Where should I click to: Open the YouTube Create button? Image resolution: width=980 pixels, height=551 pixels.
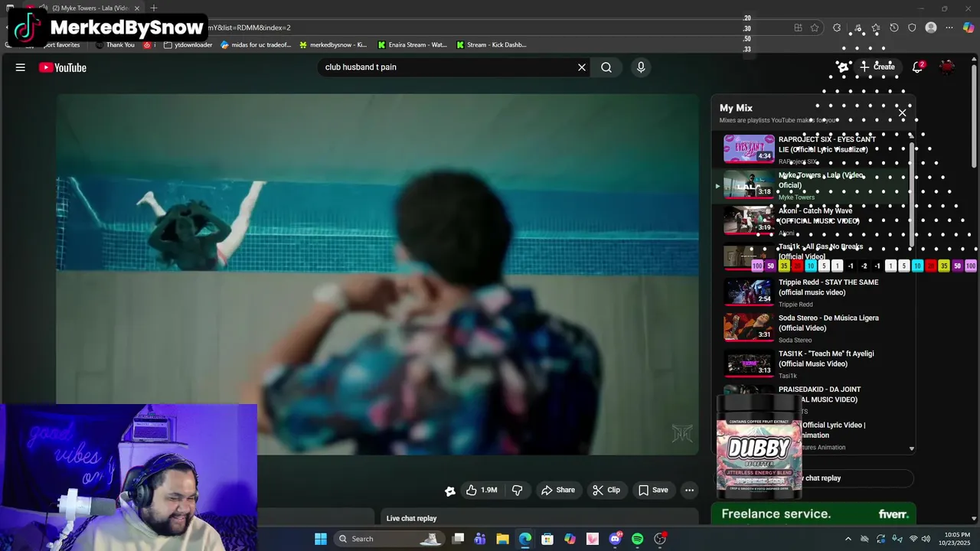(877, 67)
